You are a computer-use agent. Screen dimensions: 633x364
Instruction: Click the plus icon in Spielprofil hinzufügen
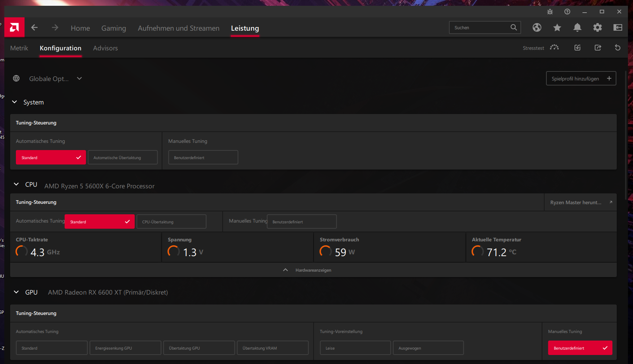pos(609,78)
